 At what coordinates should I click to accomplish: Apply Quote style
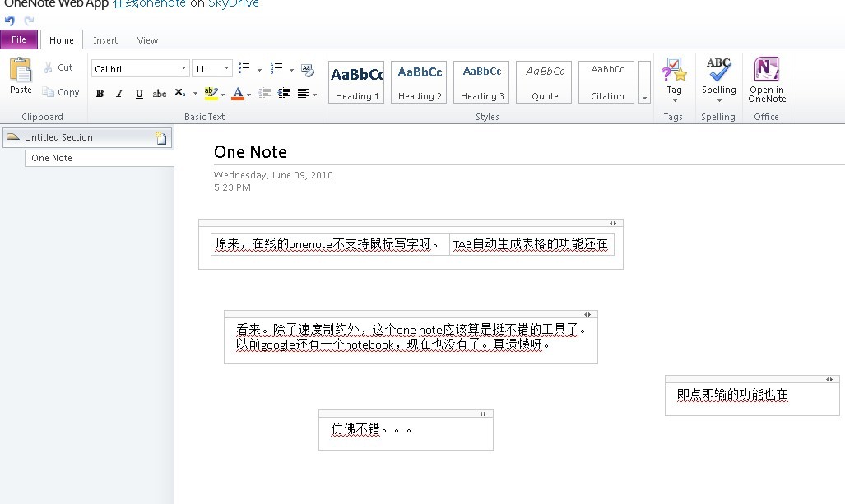point(544,82)
